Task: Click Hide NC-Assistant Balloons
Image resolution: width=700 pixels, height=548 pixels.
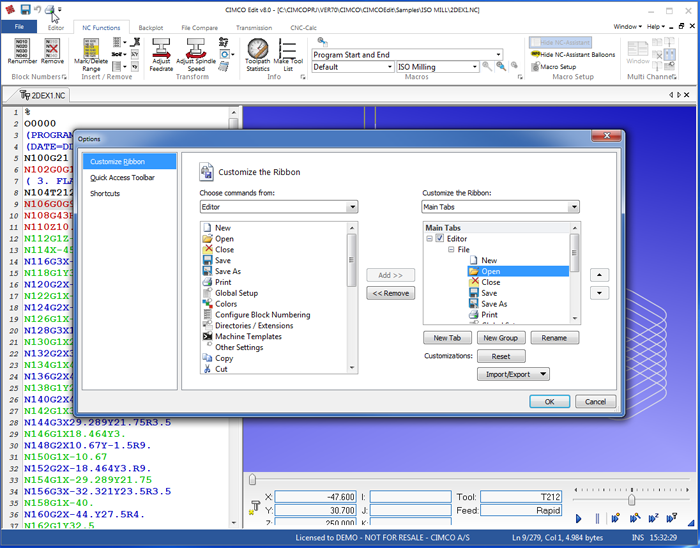Action: pyautogui.click(x=573, y=54)
